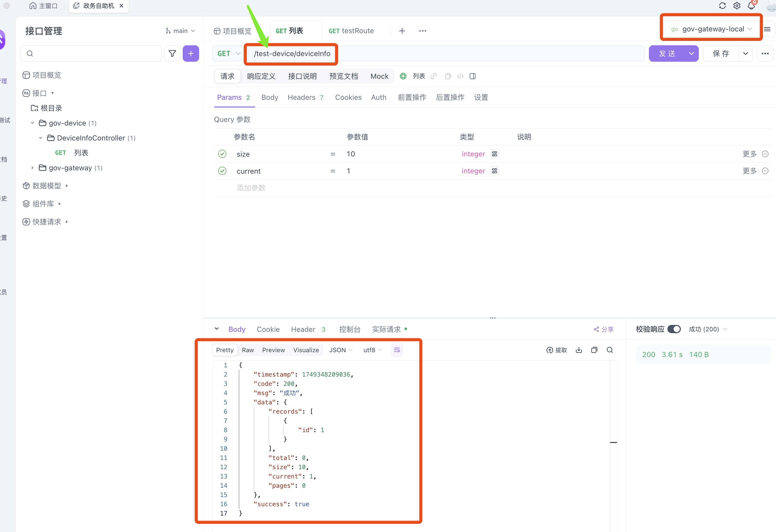This screenshot has width=776, height=532.
Task: Click the refresh icon in top bar
Action: point(722,6)
